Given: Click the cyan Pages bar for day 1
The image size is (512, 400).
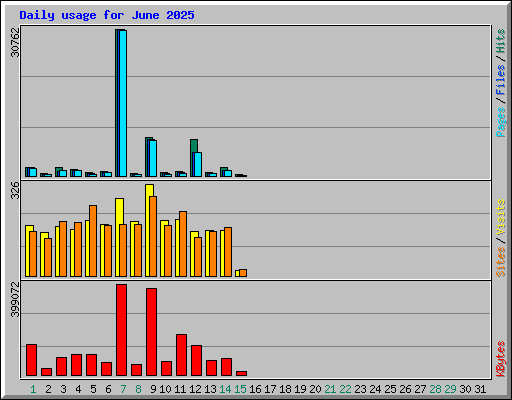Looking at the screenshot, I should (33, 172).
